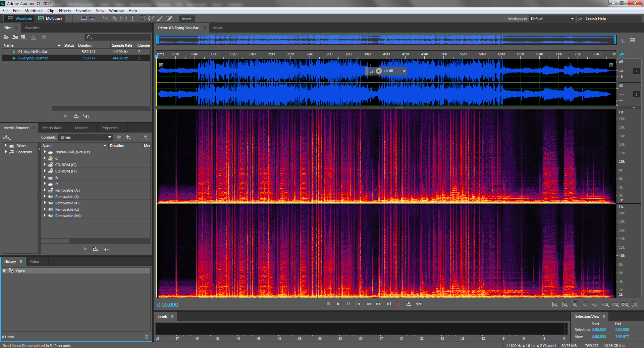Sort files by Duration column
The width and height of the screenshot is (644, 348).
93,45
